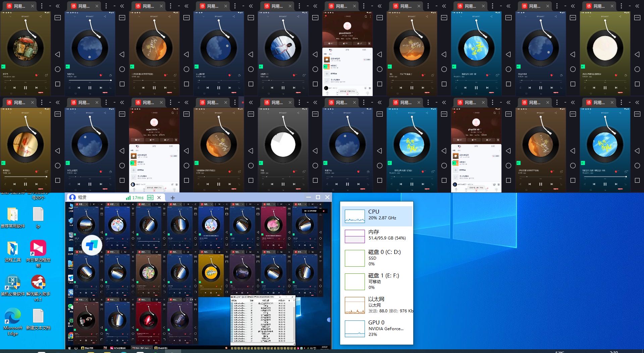Image resolution: width=644 pixels, height=353 pixels.
Task: Tap search icon on axjao519934 profile
Action: [x=173, y=113]
